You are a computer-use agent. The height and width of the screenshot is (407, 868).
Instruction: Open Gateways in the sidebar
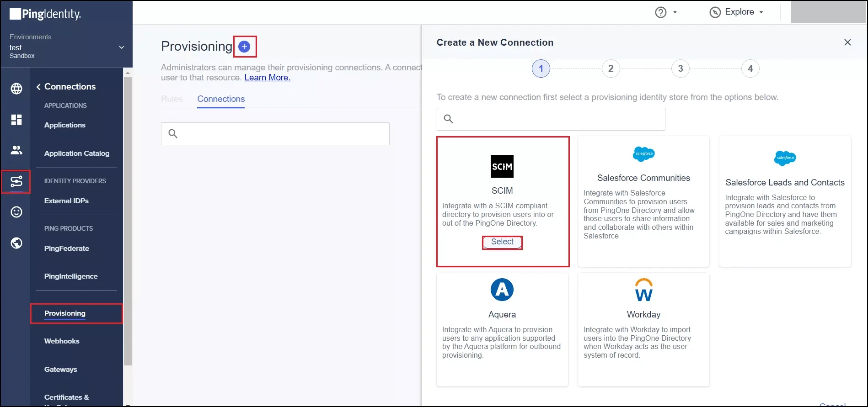pyautogui.click(x=61, y=370)
